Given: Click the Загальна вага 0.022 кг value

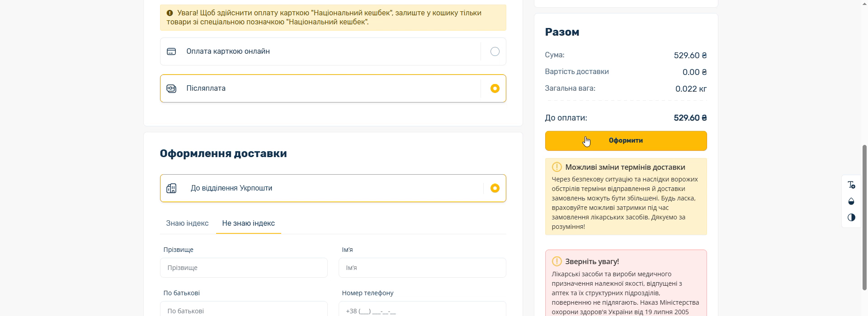Looking at the screenshot, I should (691, 89).
